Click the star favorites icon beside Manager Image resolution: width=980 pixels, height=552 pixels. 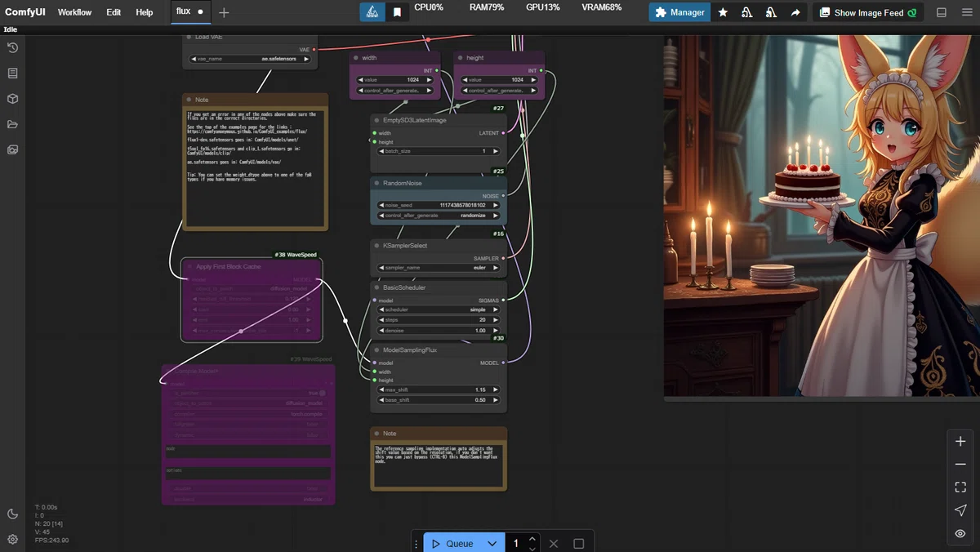(x=723, y=12)
